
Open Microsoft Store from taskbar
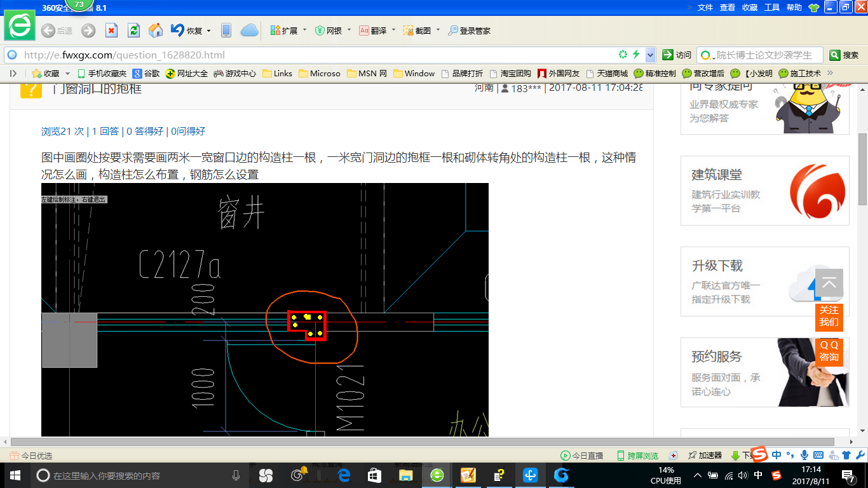(374, 475)
